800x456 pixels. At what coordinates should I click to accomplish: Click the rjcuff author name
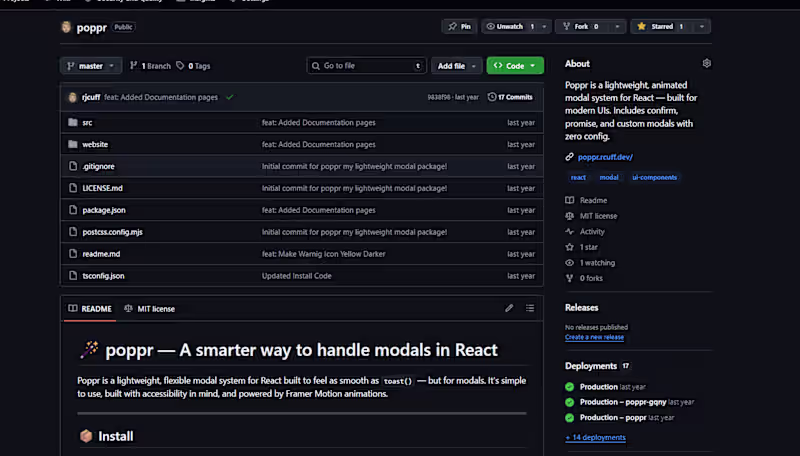91,97
